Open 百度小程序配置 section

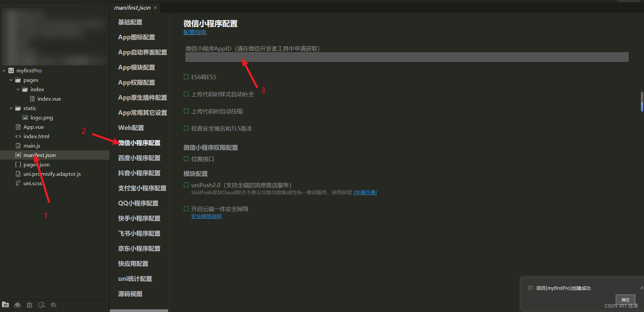tap(139, 158)
